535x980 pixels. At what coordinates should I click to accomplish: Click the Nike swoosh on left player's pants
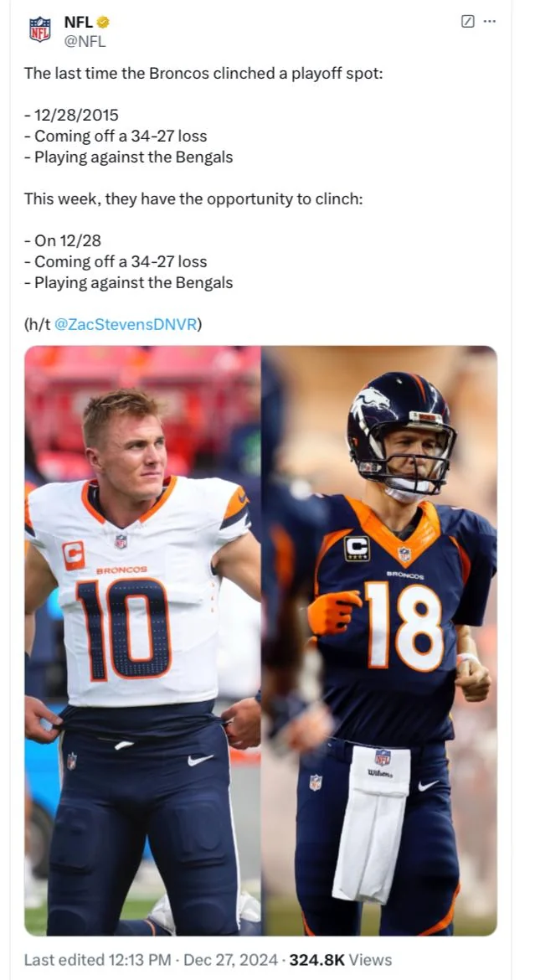point(201,760)
